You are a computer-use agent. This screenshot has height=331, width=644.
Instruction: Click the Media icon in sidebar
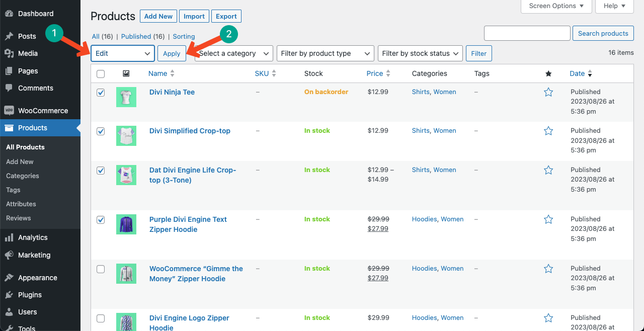click(x=9, y=53)
